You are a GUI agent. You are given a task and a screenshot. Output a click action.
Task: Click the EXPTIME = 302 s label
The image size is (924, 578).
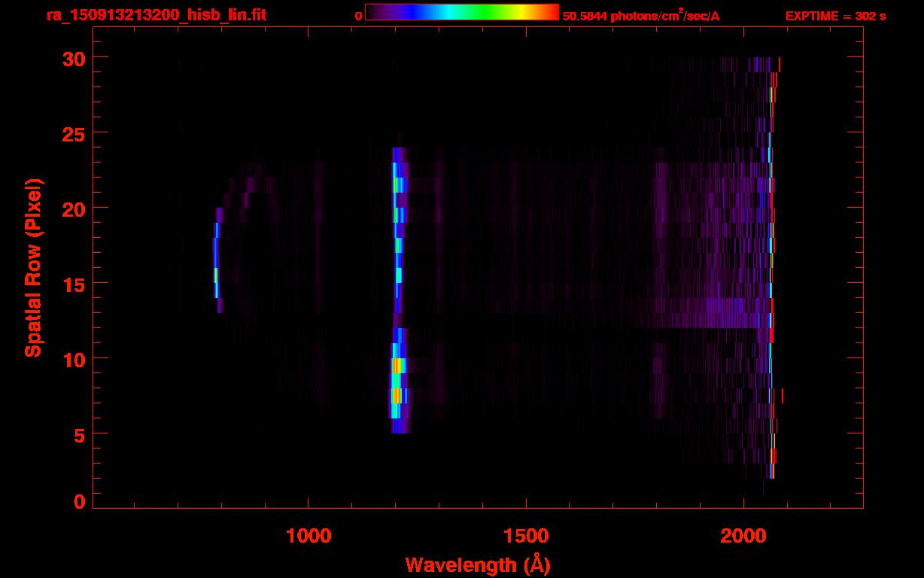click(835, 16)
